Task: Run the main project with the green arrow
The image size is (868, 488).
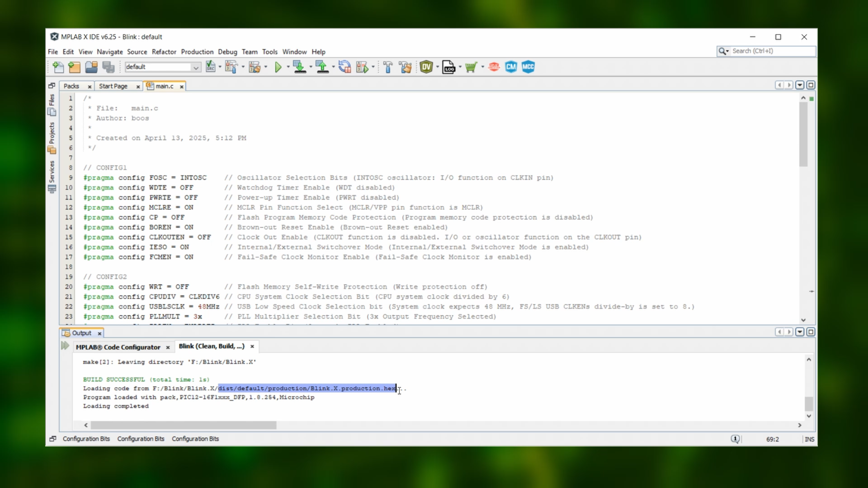Action: click(278, 67)
